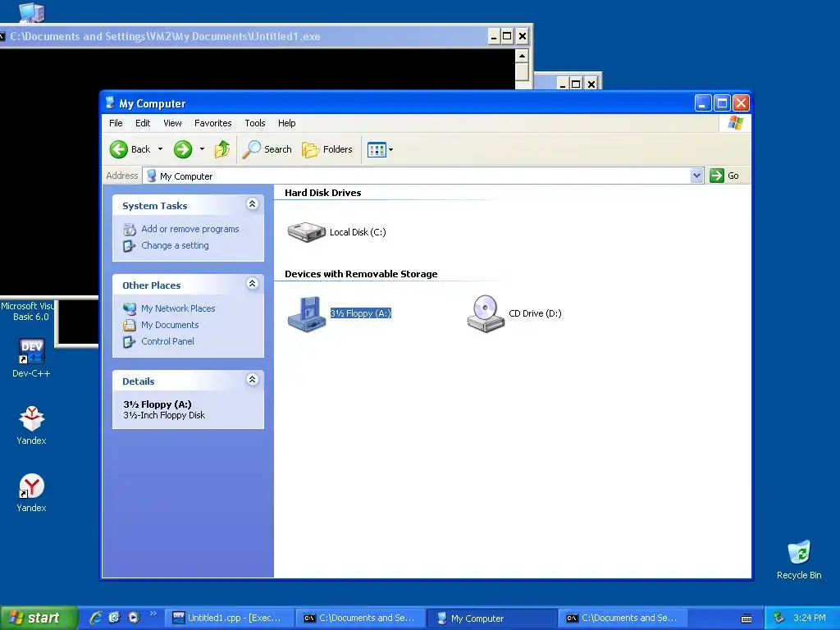Collapse the Details panel
The height and width of the screenshot is (630, 840).
pos(253,380)
